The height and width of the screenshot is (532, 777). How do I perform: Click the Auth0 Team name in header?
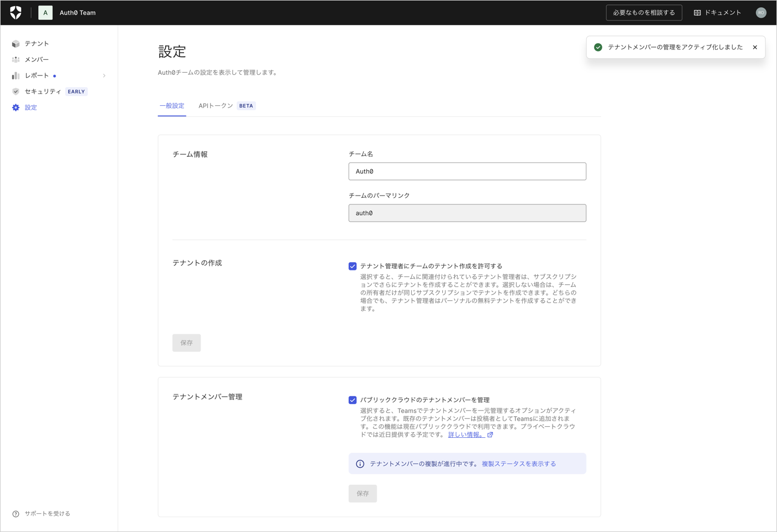point(78,13)
